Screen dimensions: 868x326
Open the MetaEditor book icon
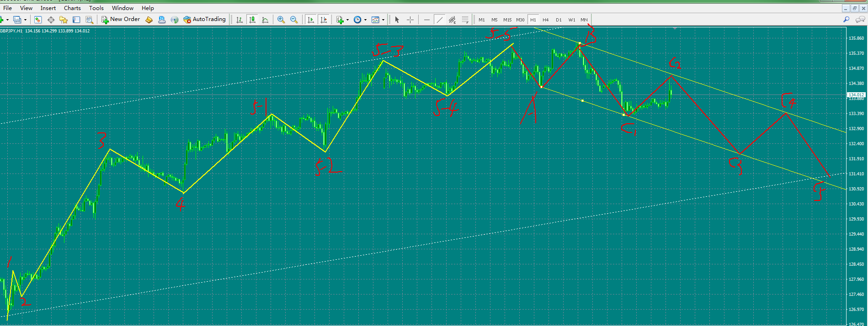149,20
